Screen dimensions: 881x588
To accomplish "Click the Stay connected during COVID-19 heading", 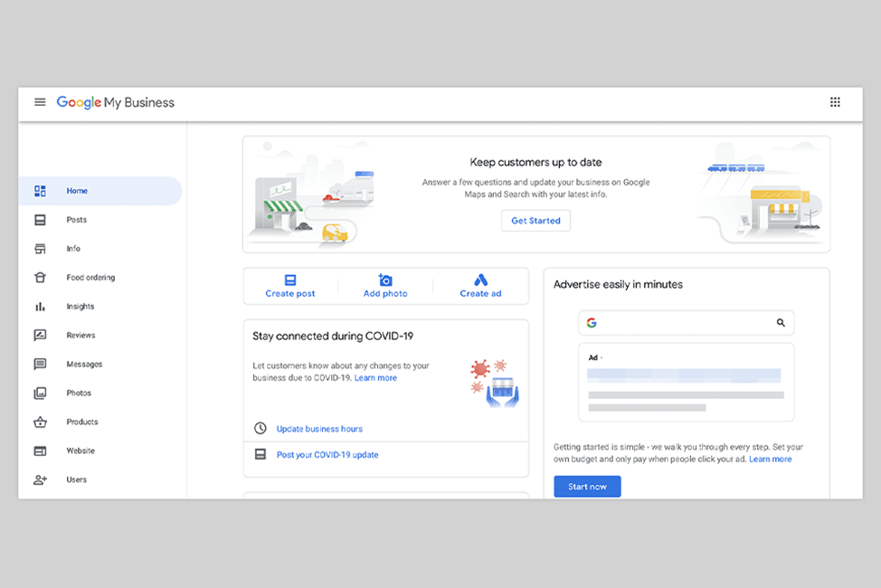I will pyautogui.click(x=333, y=337).
